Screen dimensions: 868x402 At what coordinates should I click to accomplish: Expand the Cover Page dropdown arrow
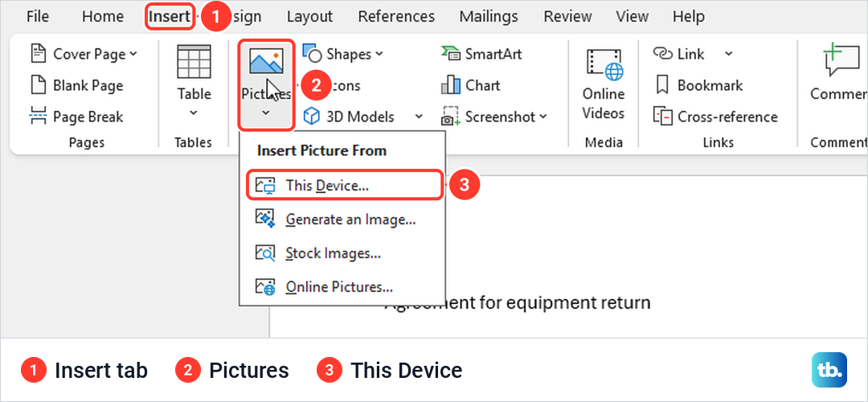coord(133,54)
